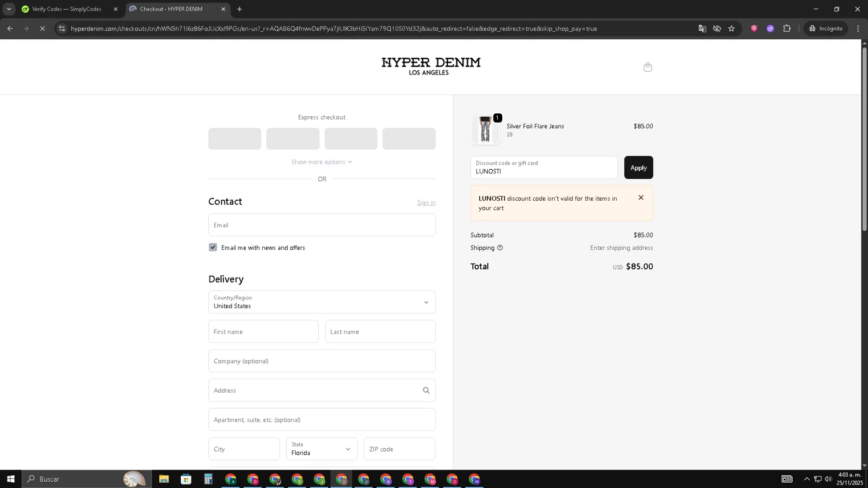Open Calculator from the taskbar
The height and width of the screenshot is (488, 868).
(x=208, y=479)
